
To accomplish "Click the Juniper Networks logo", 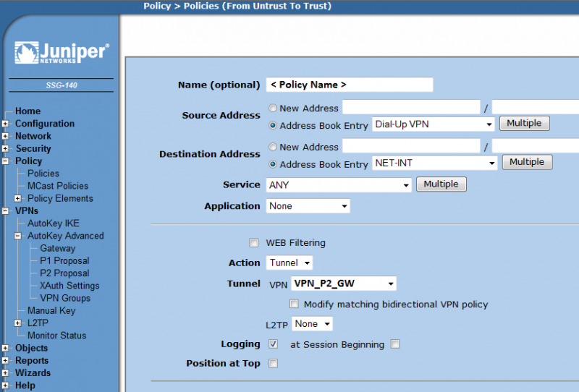I will (62, 53).
